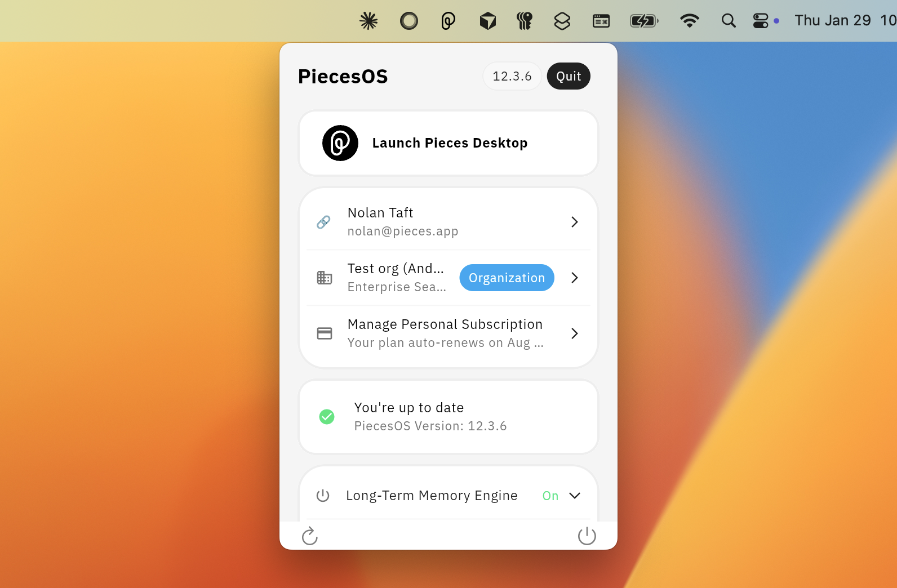Select the Test org (And... label
This screenshot has width=897, height=588.
tap(396, 269)
